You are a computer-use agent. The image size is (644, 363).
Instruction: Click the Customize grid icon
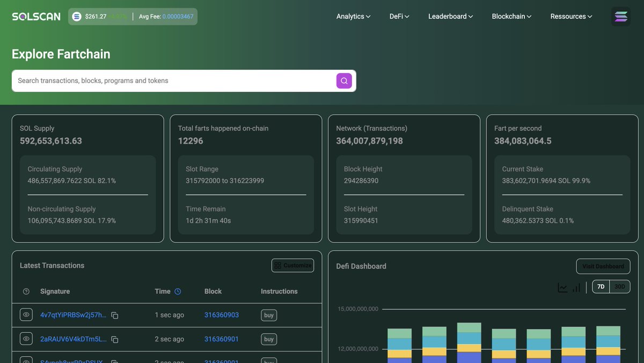point(277,265)
